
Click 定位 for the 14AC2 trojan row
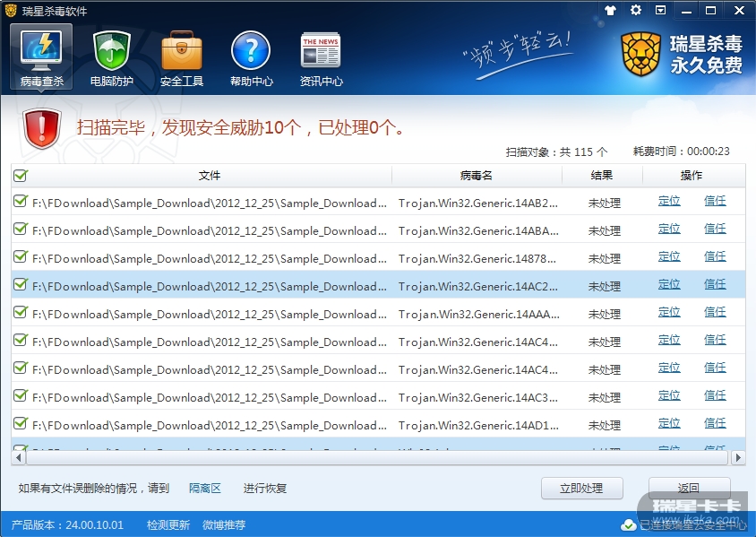tap(669, 284)
